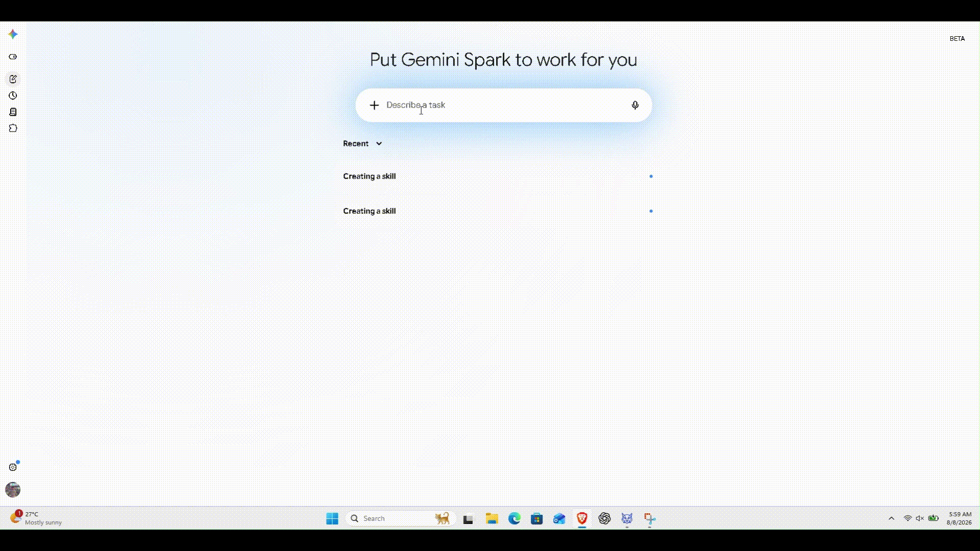980x551 pixels.
Task: Launch Microsoft Edge from taskbar
Action: tap(514, 518)
